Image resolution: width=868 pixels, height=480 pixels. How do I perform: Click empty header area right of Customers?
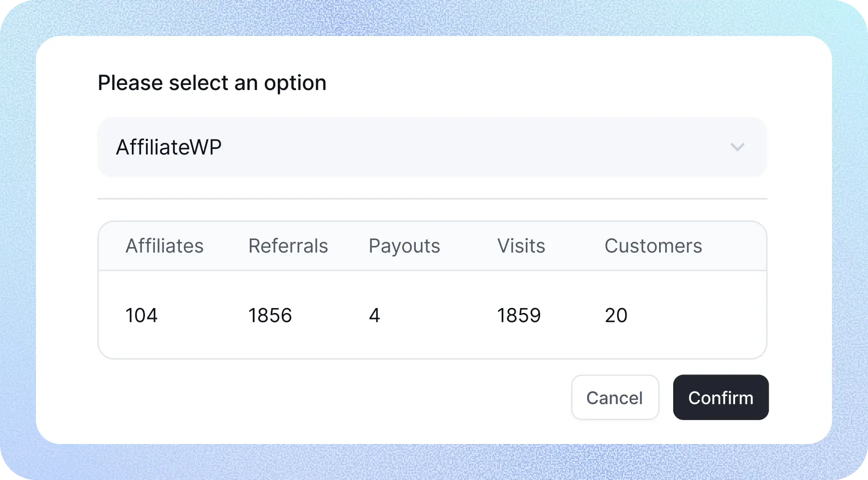pos(735,246)
